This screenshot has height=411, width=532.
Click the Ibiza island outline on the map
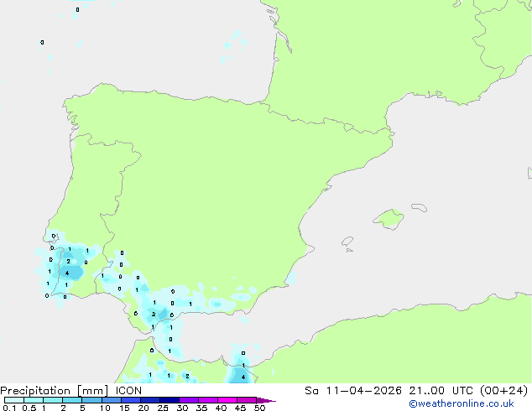pos(347,242)
